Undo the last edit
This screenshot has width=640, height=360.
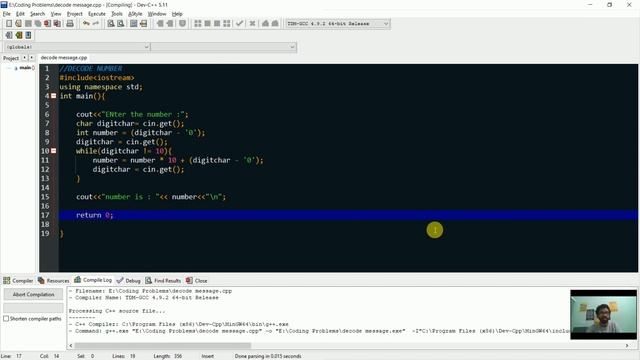pos(86,24)
